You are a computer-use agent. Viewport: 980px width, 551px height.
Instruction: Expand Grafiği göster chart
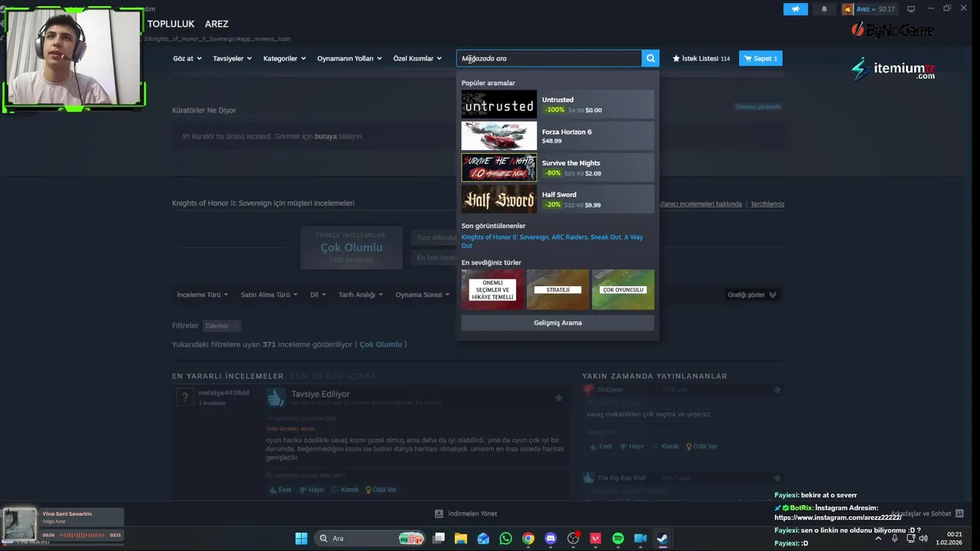tap(752, 295)
